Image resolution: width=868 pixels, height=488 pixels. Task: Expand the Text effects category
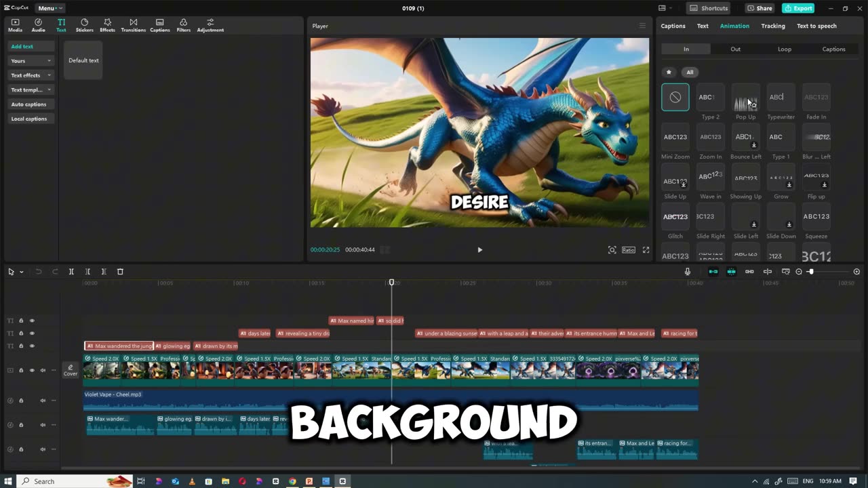pyautogui.click(x=31, y=75)
